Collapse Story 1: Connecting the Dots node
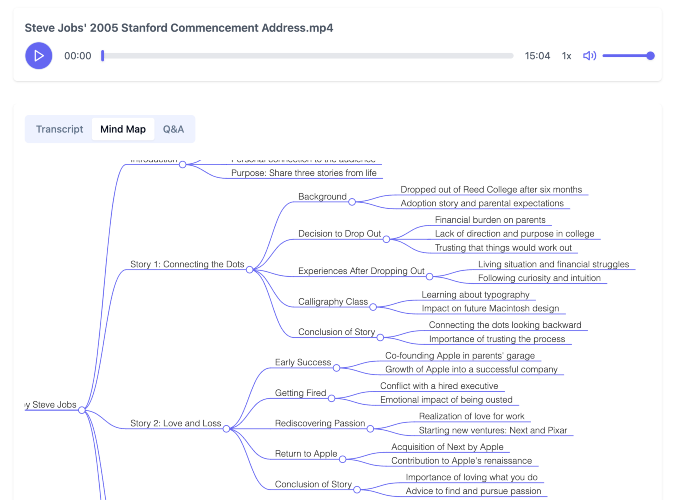 (x=249, y=270)
